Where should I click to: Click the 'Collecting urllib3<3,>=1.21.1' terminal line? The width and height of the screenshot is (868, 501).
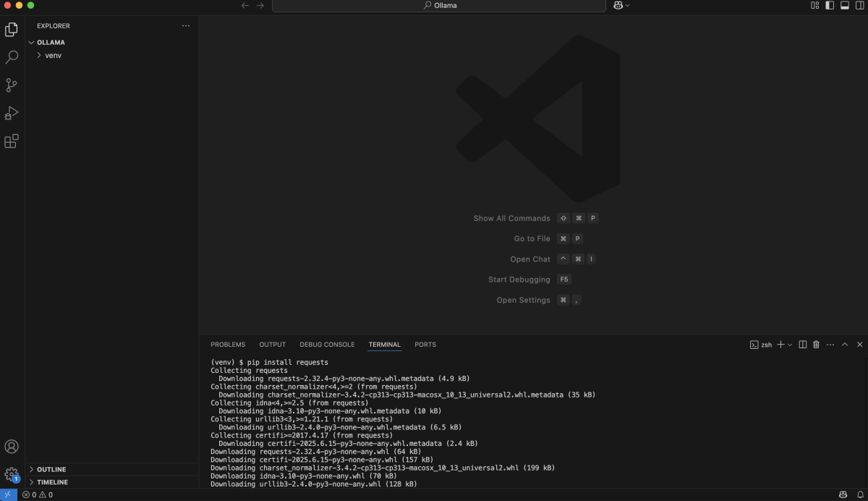[302, 419]
